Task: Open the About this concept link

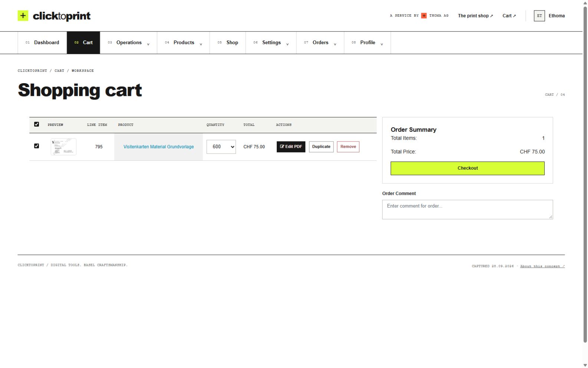Action: (x=542, y=266)
